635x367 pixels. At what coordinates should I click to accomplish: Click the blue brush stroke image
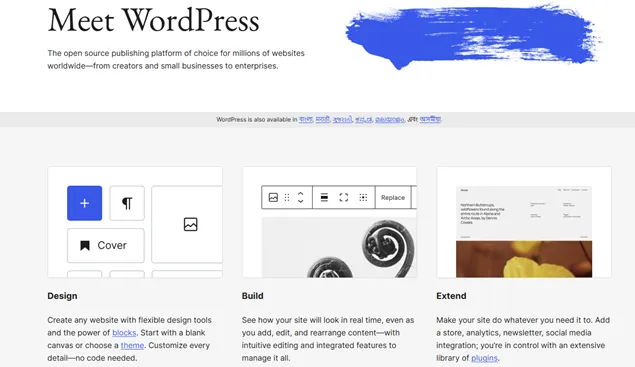(473, 37)
